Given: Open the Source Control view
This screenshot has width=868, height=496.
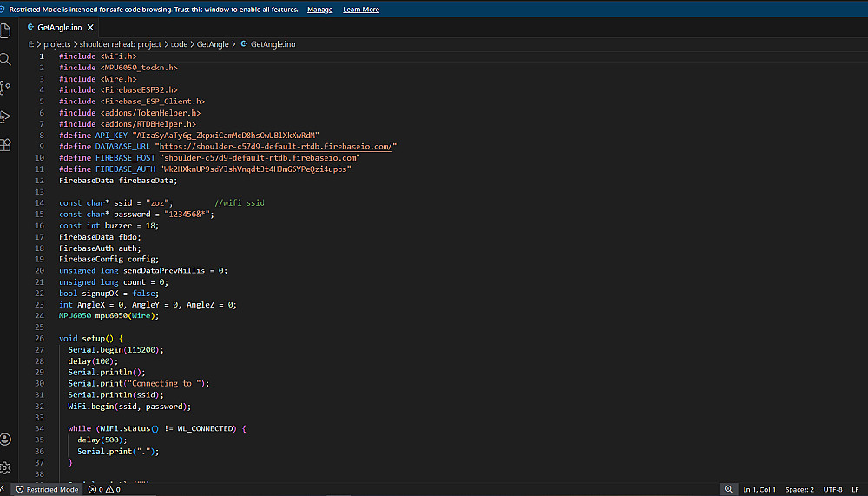Looking at the screenshot, I should click(5, 88).
